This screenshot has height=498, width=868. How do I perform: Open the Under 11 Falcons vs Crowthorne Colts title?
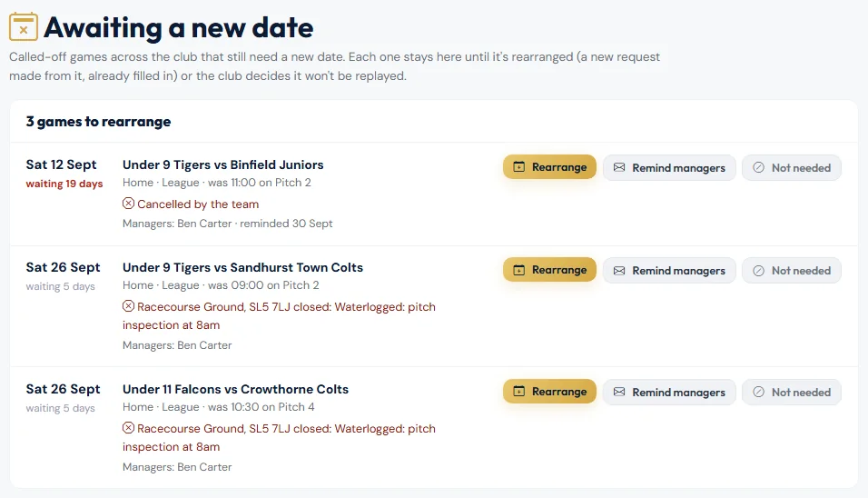pos(235,389)
